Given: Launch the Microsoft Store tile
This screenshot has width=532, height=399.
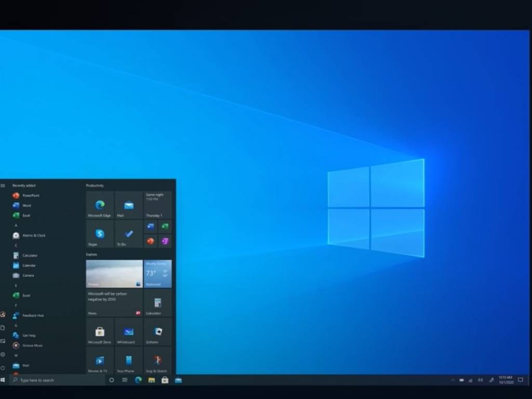Looking at the screenshot, I should 100,331.
